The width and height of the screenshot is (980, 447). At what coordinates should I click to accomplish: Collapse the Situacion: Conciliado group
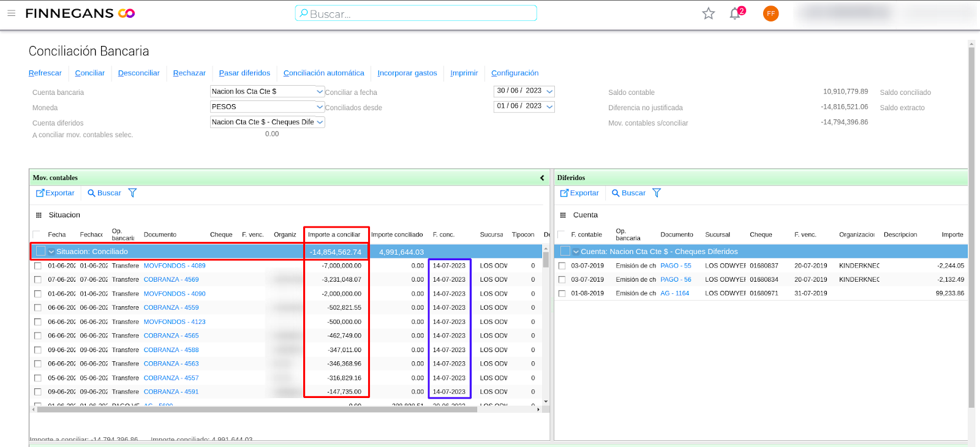pos(51,252)
